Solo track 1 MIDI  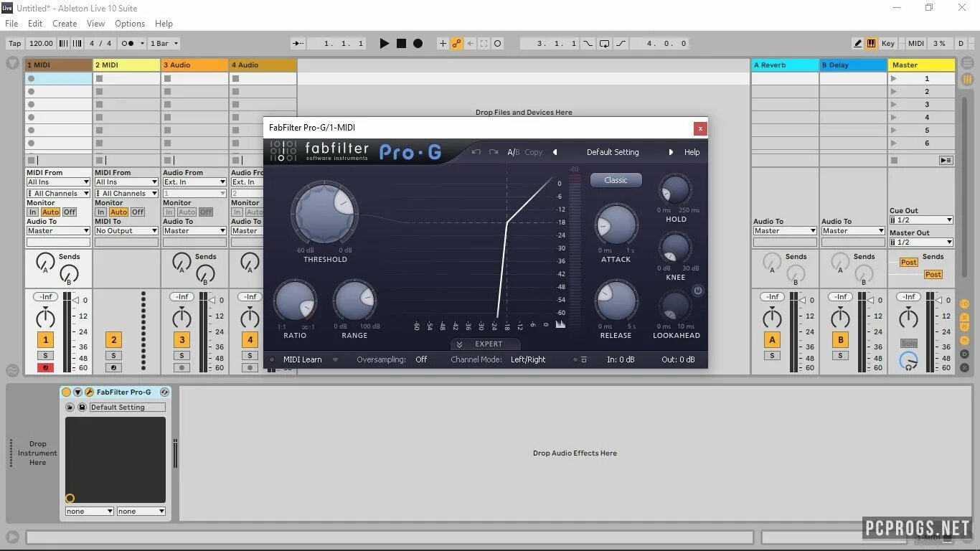[45, 356]
